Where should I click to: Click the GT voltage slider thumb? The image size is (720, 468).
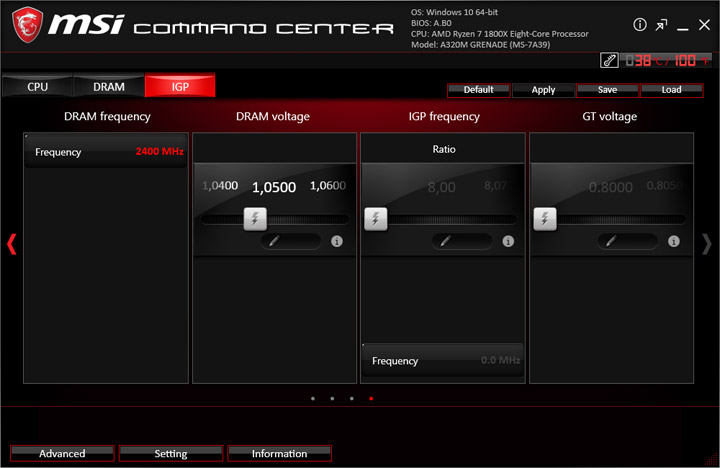coord(545,219)
